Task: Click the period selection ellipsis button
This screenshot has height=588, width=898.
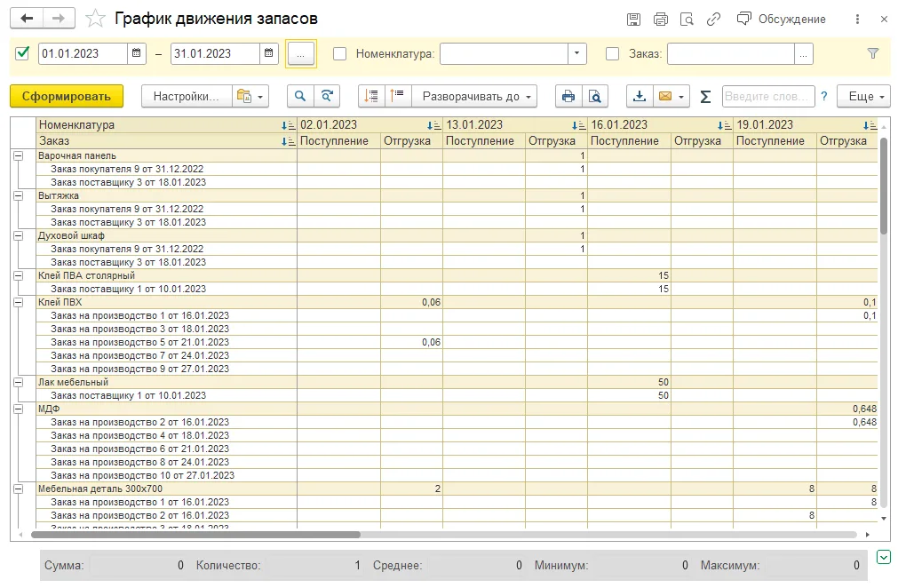Action: pyautogui.click(x=301, y=54)
